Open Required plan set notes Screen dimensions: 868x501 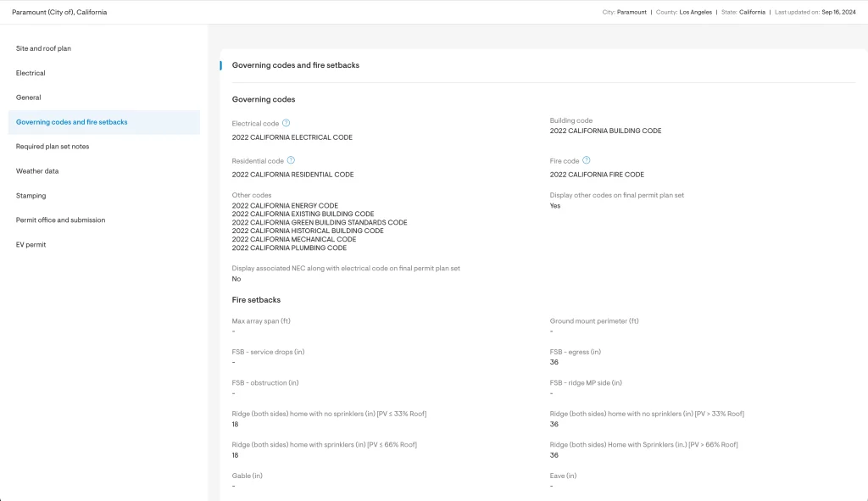tap(53, 147)
